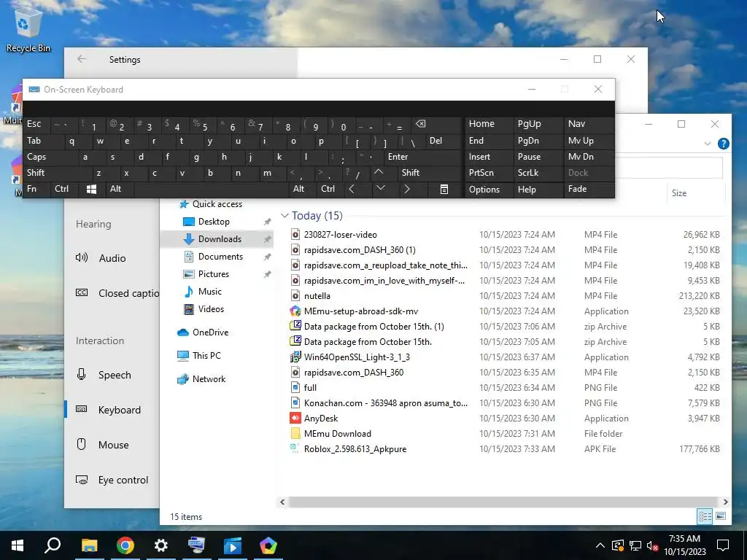Screen dimensions: 747x560
Task: Select Roblox_2.598.613_Apkpure APK file
Action: click(x=355, y=448)
